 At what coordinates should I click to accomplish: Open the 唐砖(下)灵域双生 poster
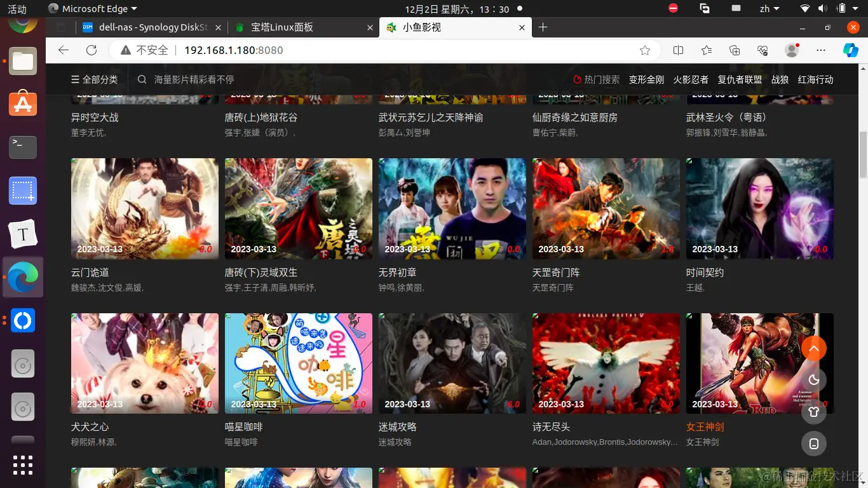click(299, 208)
